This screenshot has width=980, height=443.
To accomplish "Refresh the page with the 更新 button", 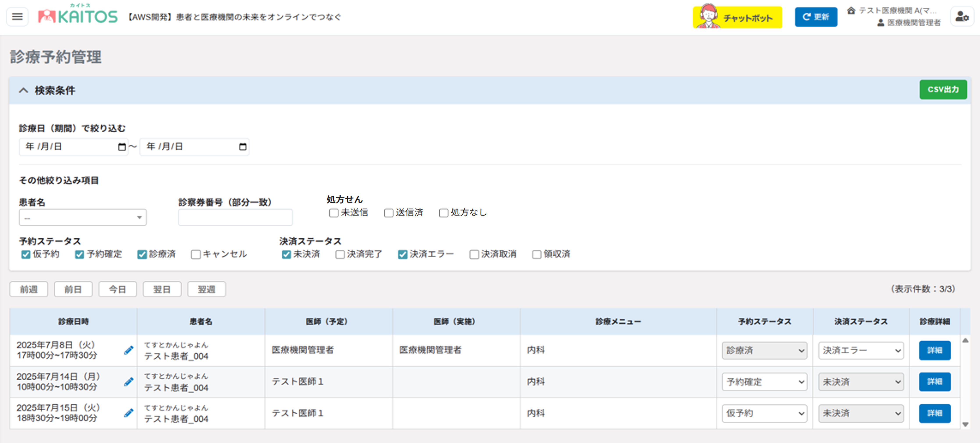I will [816, 17].
